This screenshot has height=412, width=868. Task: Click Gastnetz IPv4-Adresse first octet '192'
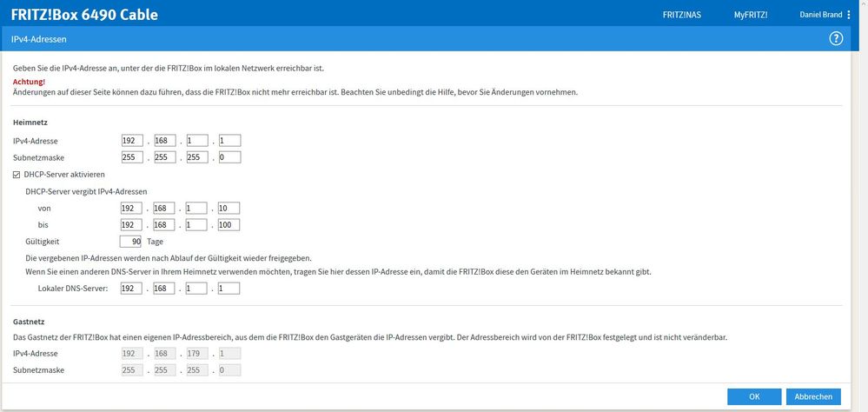[x=132, y=353]
